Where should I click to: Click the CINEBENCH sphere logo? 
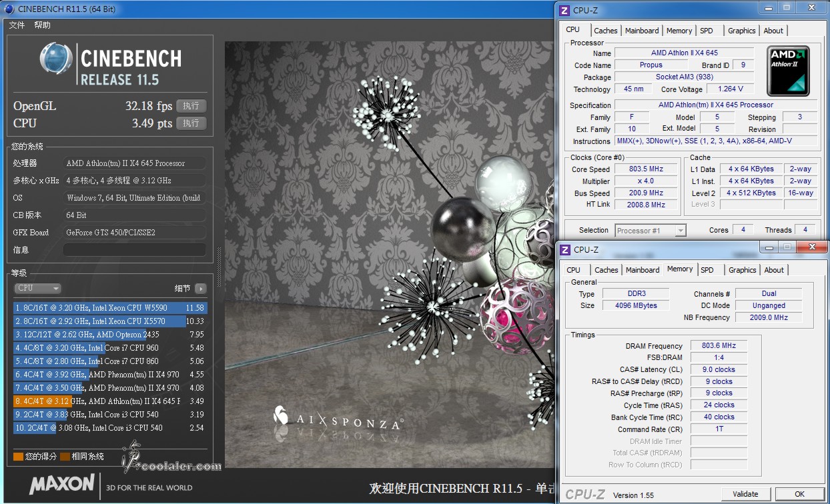coord(56,59)
